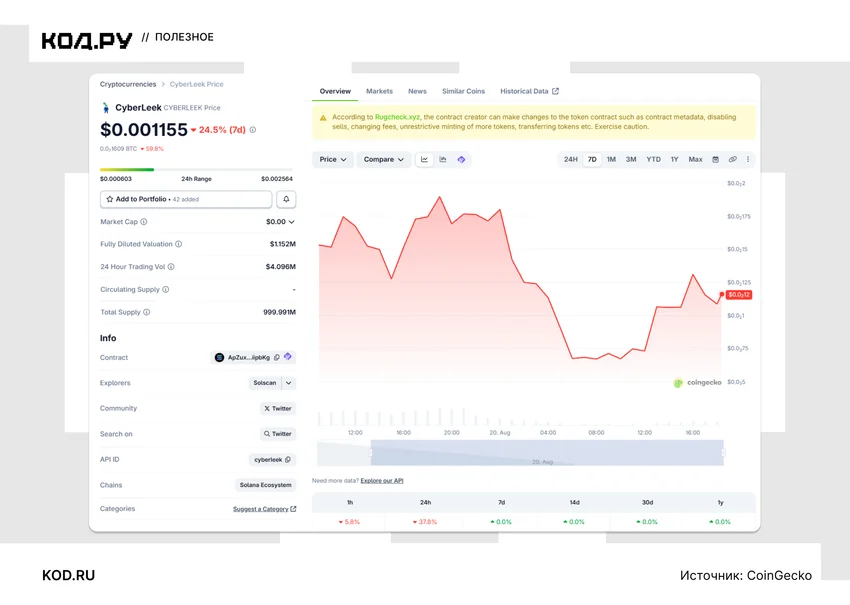Copy the cyberleek API ID
The width and height of the screenshot is (850, 605).
288,459
